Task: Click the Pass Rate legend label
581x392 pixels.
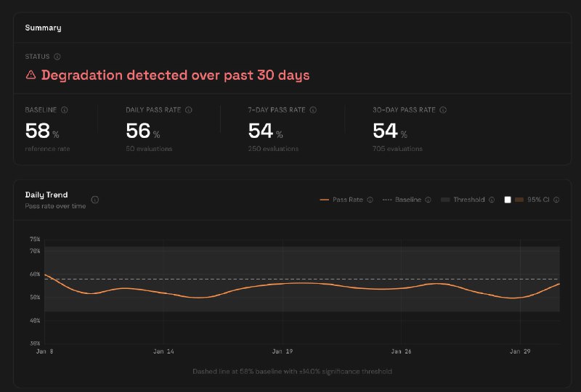Action: [347, 200]
